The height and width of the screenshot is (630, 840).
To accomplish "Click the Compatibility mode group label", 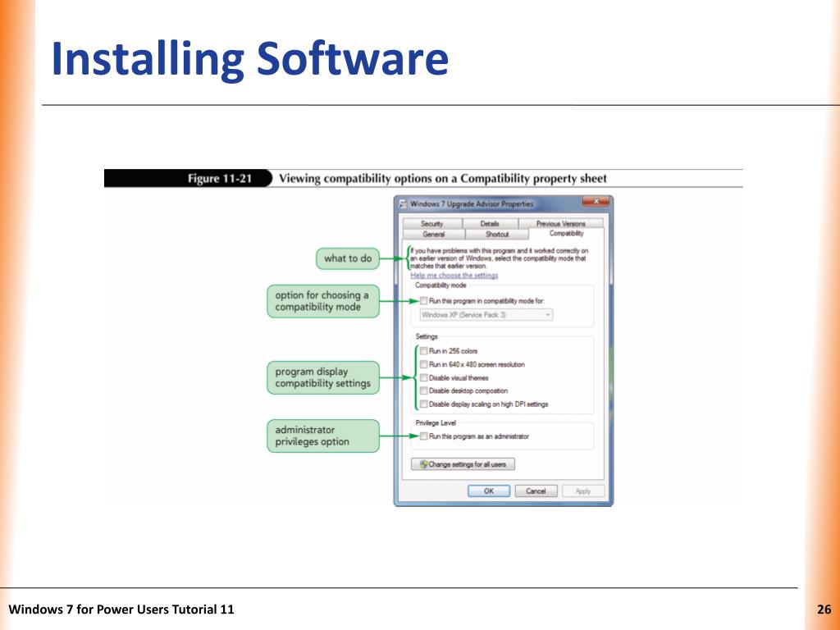I will (x=441, y=285).
